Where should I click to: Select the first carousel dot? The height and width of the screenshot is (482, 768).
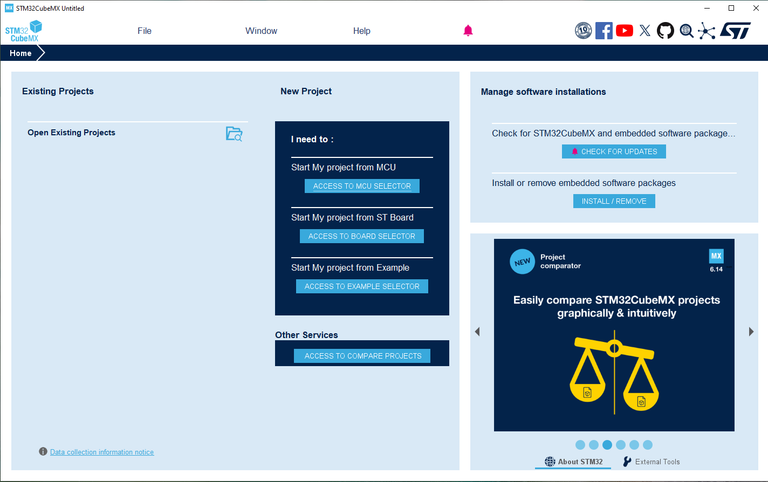click(580, 445)
